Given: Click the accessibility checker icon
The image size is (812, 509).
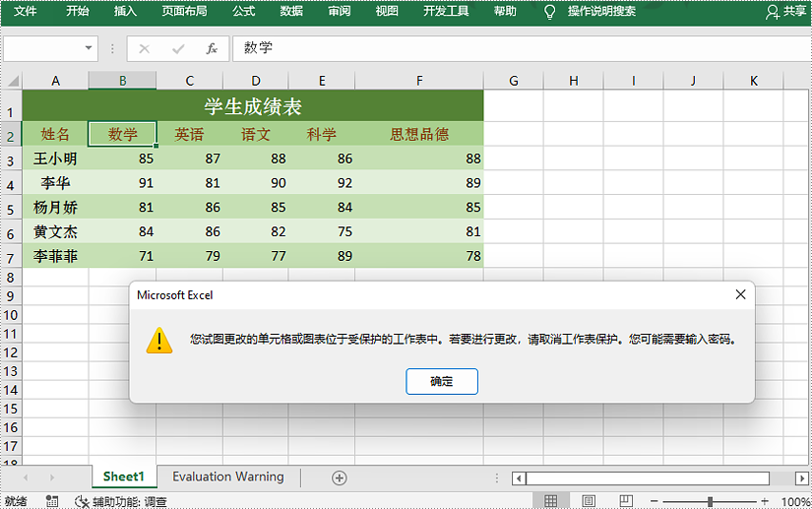Looking at the screenshot, I should (x=82, y=501).
